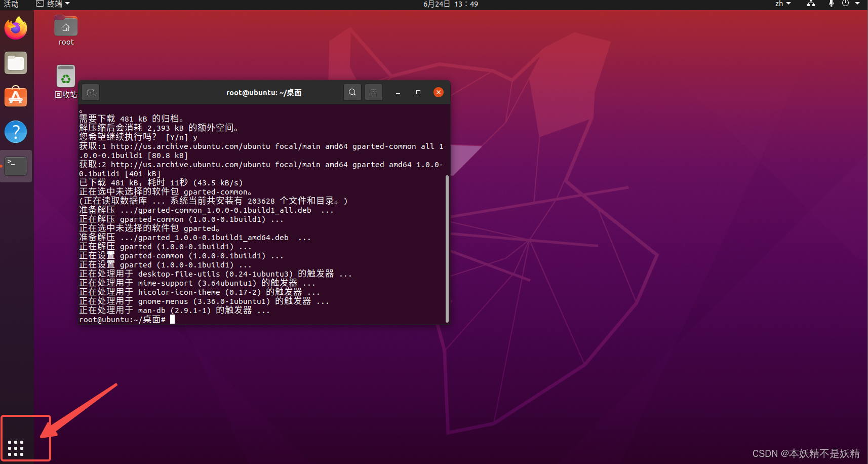This screenshot has width=868, height=464.
Task: Click the terminal vertical scrollbar
Action: [x=447, y=248]
